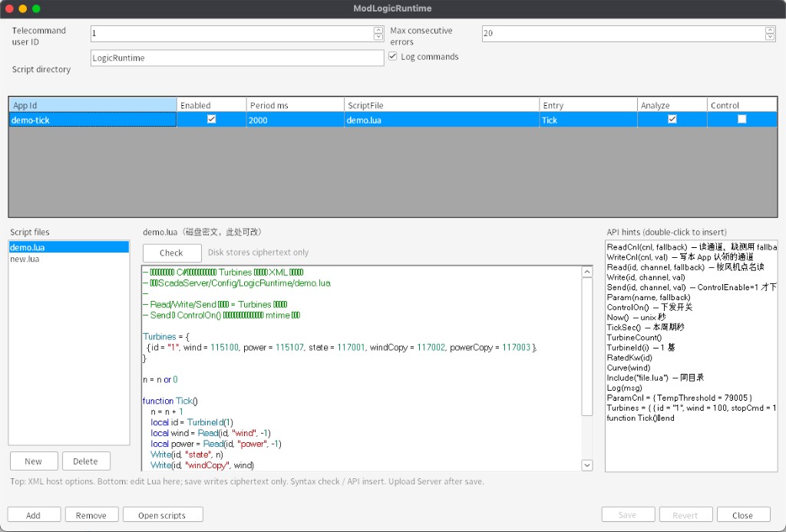Toggle the Log commands checkbox
This screenshot has width=786, height=532.
coord(392,56)
